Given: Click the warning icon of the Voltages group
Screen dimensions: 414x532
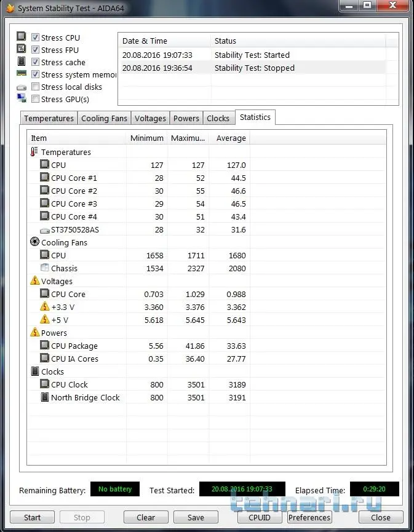Looking at the screenshot, I should point(35,280).
